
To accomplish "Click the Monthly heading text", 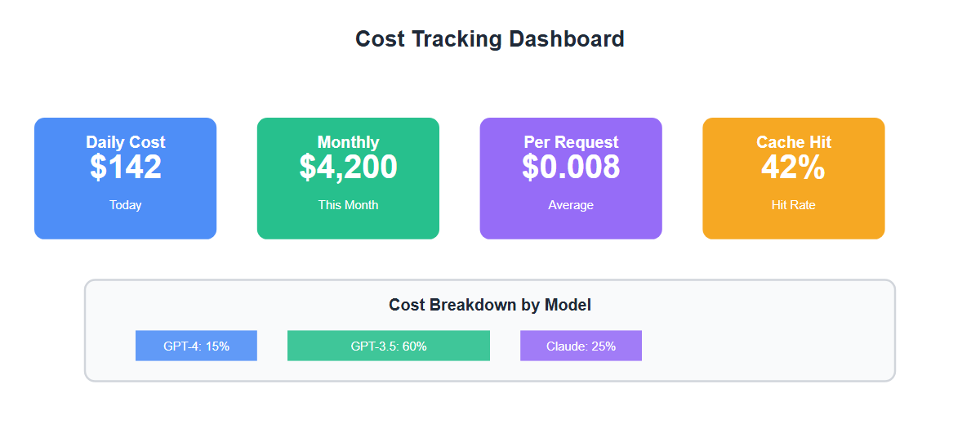I will (x=348, y=142).
